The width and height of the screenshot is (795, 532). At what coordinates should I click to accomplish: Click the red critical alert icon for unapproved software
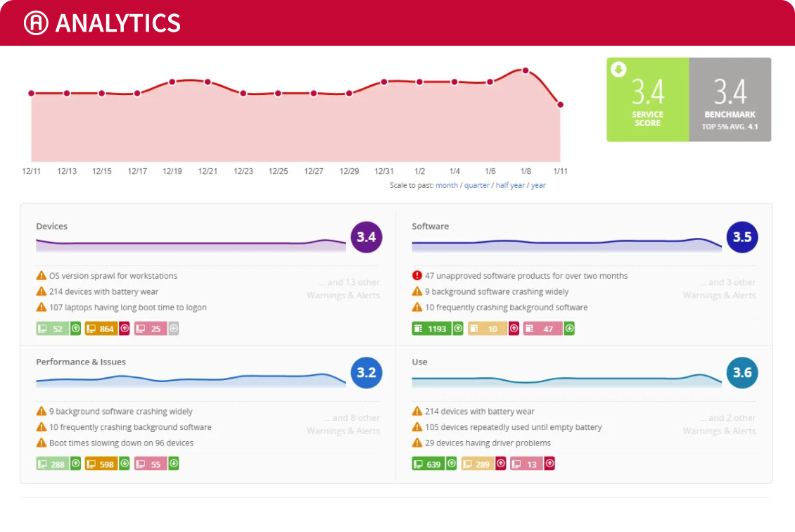[x=416, y=276]
